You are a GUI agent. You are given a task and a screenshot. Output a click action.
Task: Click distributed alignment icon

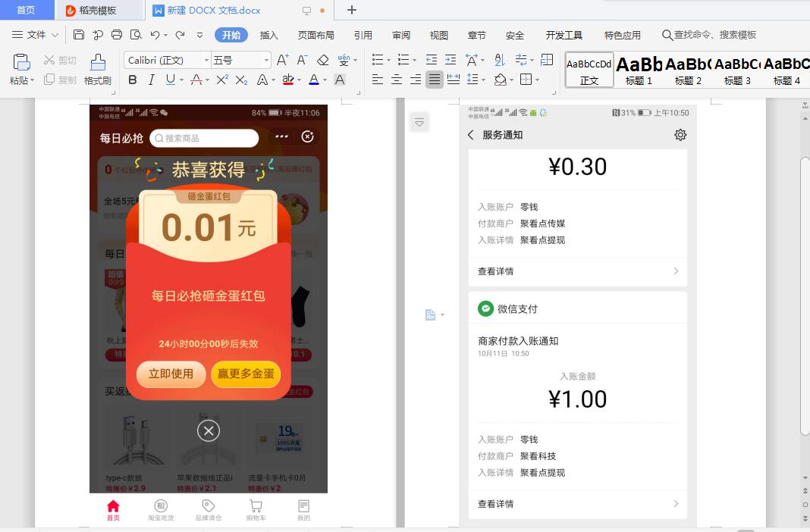click(454, 80)
